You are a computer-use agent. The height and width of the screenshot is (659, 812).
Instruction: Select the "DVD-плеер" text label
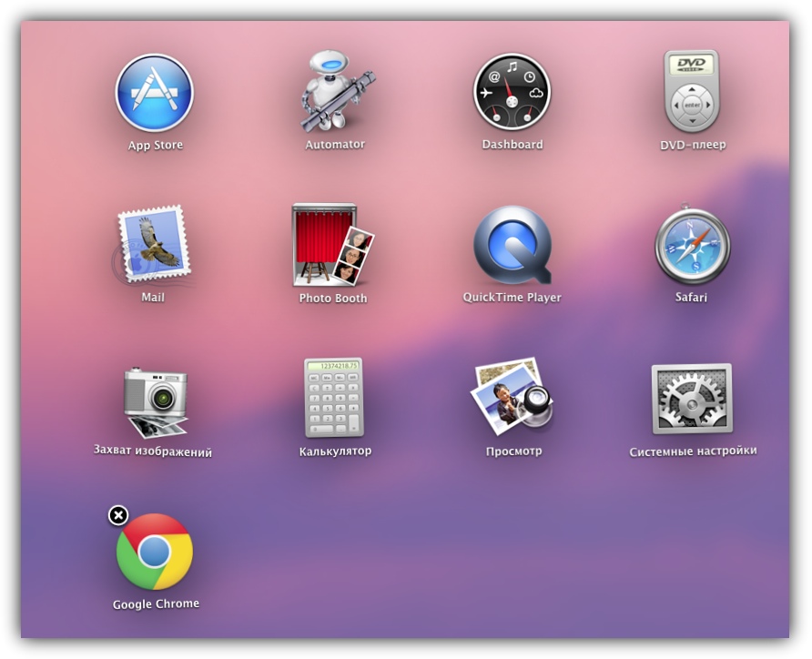click(x=693, y=145)
